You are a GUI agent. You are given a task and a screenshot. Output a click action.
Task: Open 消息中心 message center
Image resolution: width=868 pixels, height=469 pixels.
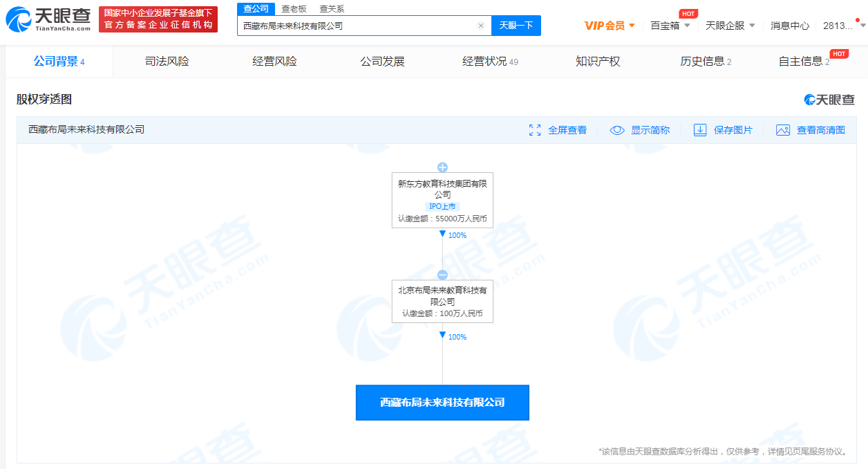coord(790,26)
